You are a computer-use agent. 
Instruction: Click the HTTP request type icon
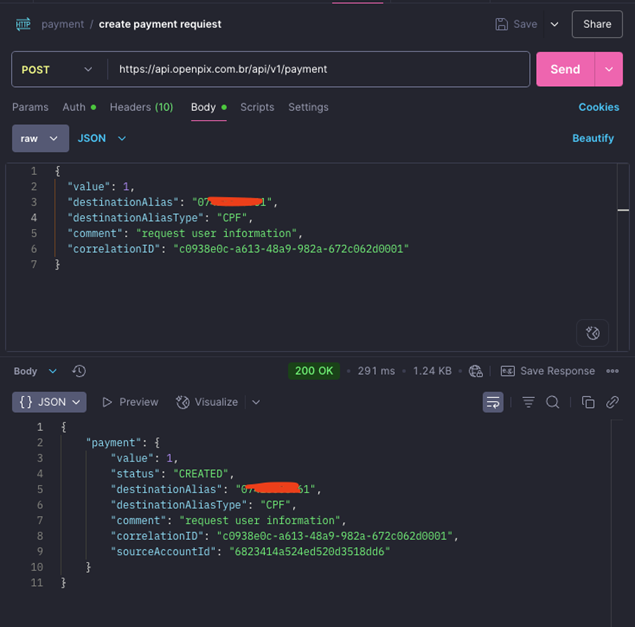23,24
